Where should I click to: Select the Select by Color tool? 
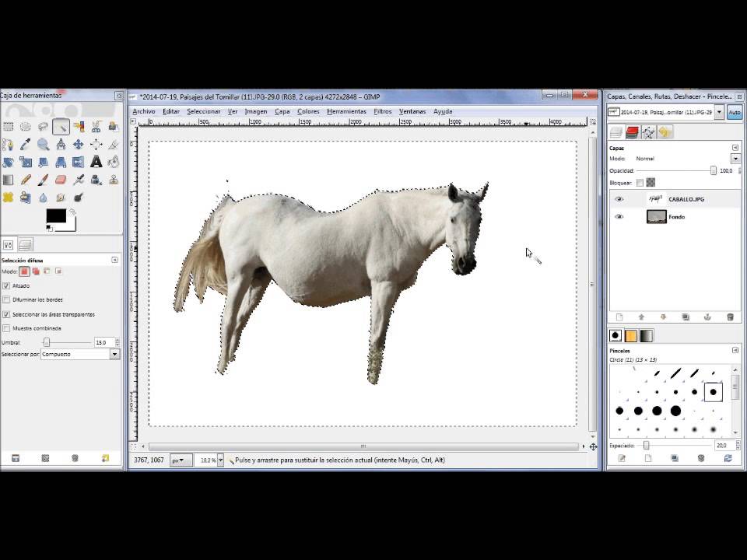(x=79, y=127)
